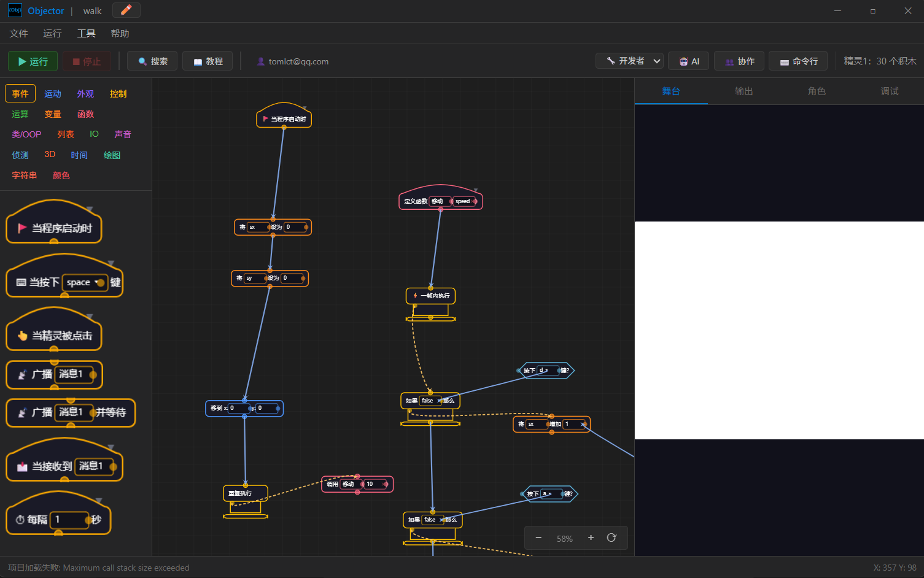Expand the 开发者 mode dropdown
This screenshot has width=924, height=578.
[629, 61]
